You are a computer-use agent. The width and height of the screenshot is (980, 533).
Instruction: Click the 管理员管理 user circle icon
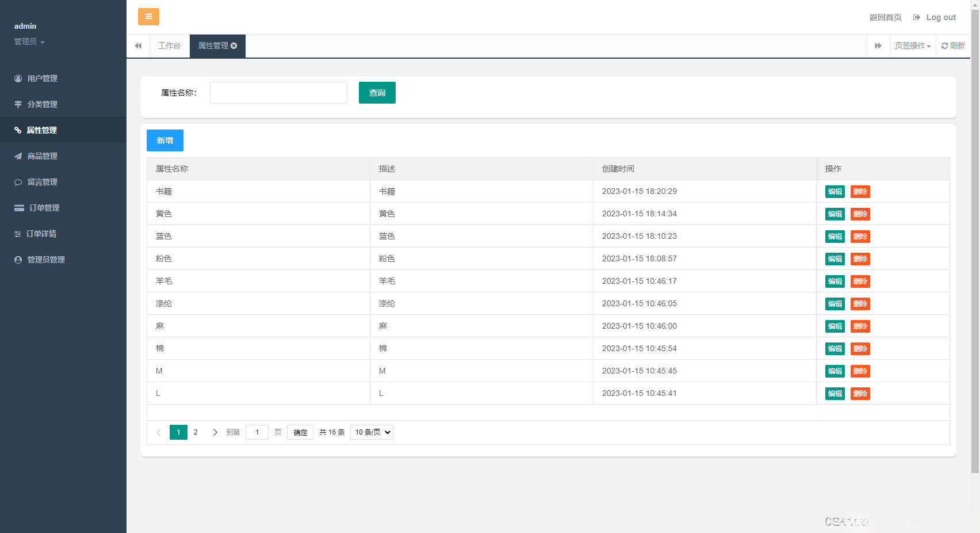click(x=18, y=260)
